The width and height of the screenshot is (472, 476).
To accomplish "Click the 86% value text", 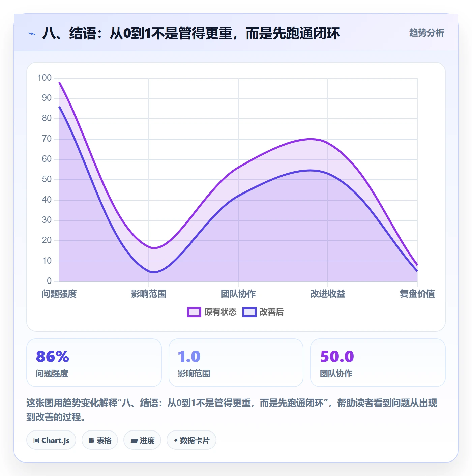I will pos(53,357).
